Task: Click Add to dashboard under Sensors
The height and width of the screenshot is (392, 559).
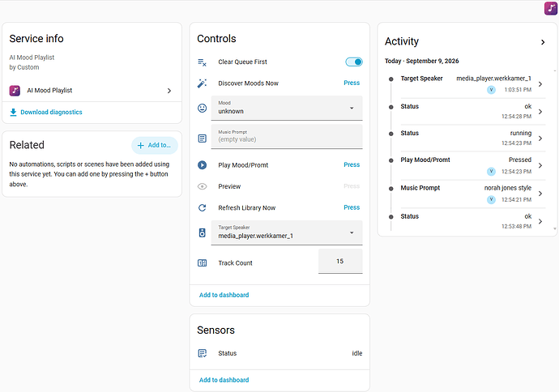Action: pos(224,380)
